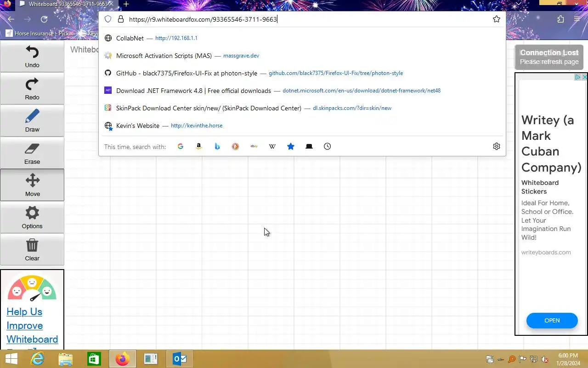Open Windows Store from taskbar

click(x=94, y=359)
